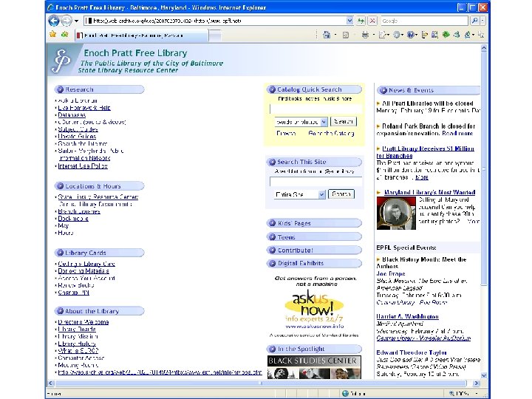Screen dimensions: 532x399
Task: Click in the Search This Site text field
Action: pos(316,182)
